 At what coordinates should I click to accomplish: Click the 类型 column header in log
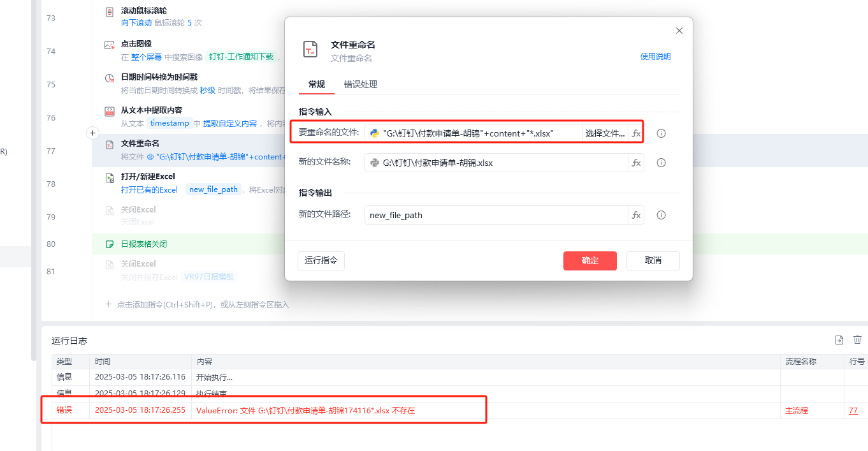coord(64,362)
